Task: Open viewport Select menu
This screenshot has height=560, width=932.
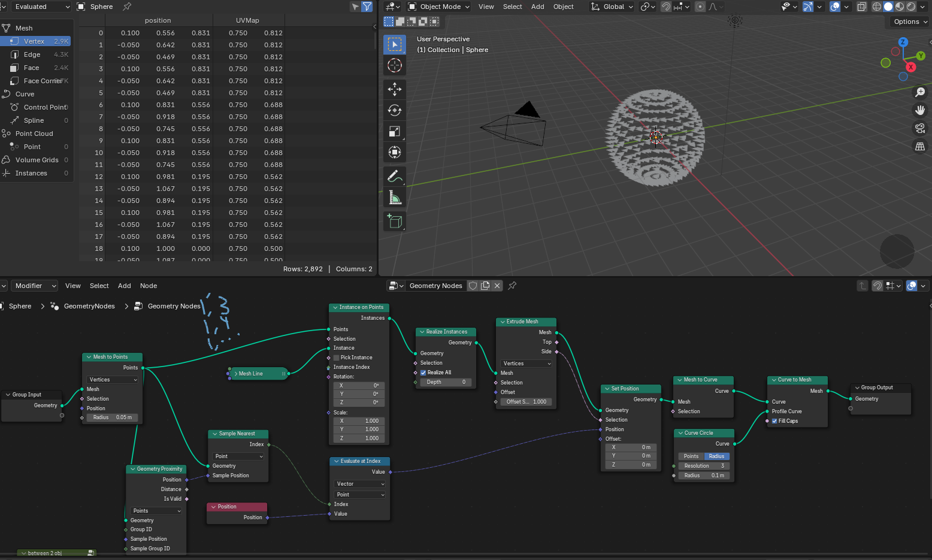Action: pyautogui.click(x=512, y=7)
